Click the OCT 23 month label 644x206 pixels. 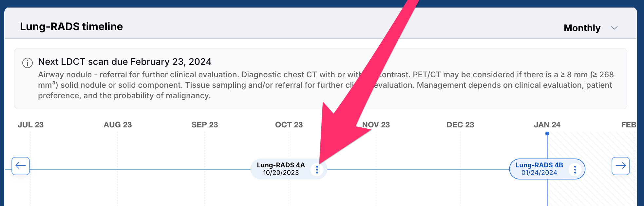click(x=289, y=125)
